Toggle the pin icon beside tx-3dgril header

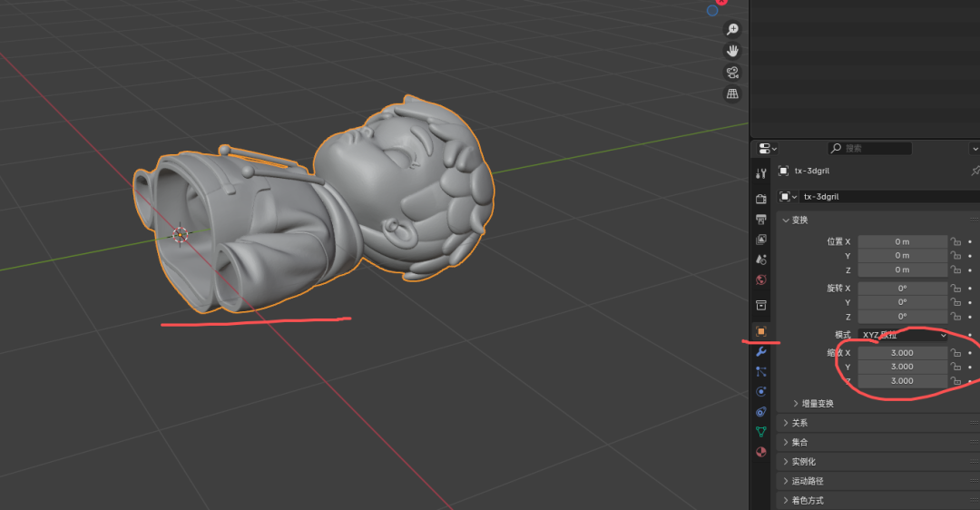coord(975,171)
